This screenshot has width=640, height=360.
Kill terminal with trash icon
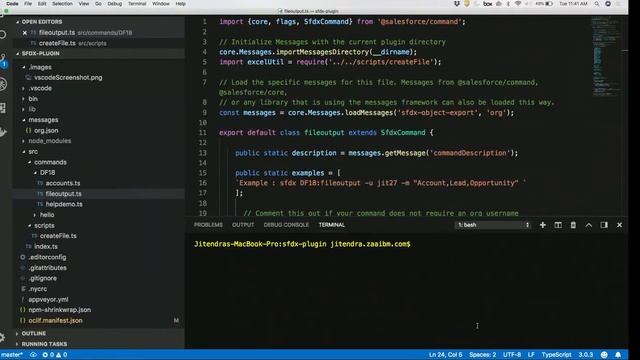[x=573, y=225]
